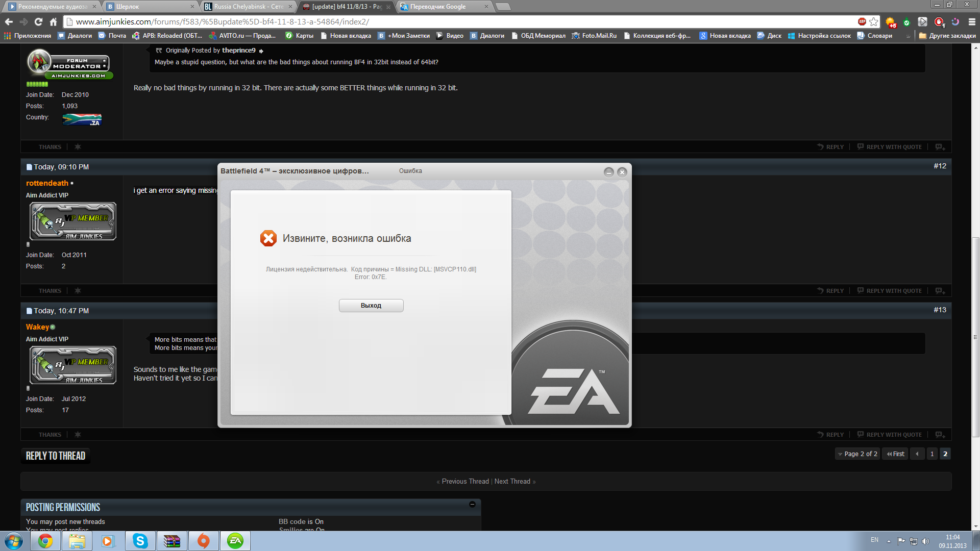This screenshot has height=551, width=980.
Task: Open the Диск bookmark
Action: pyautogui.click(x=769, y=36)
